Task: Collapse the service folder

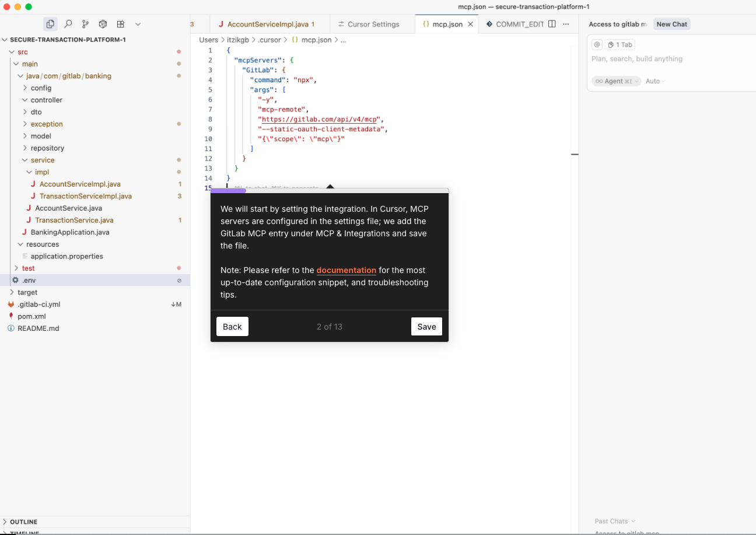Action: (43, 160)
